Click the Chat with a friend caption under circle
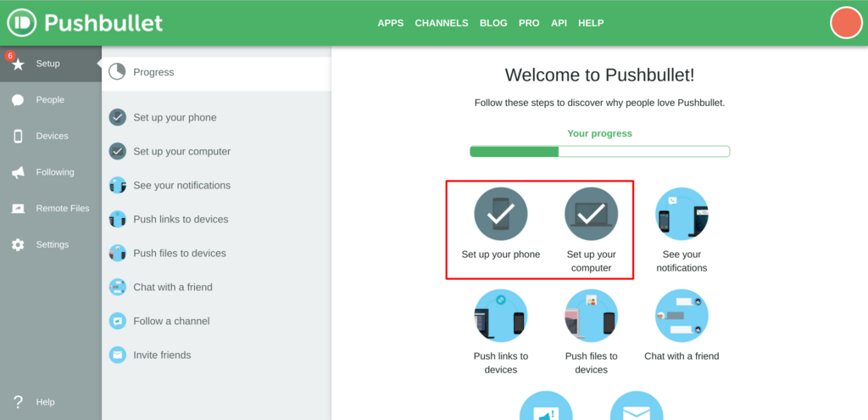The height and width of the screenshot is (420, 868). pyautogui.click(x=682, y=356)
